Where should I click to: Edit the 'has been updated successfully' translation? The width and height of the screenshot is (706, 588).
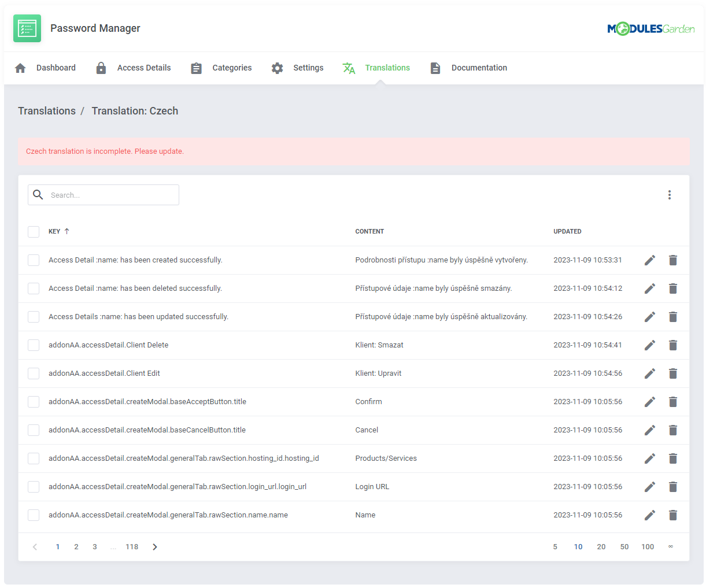tap(650, 317)
